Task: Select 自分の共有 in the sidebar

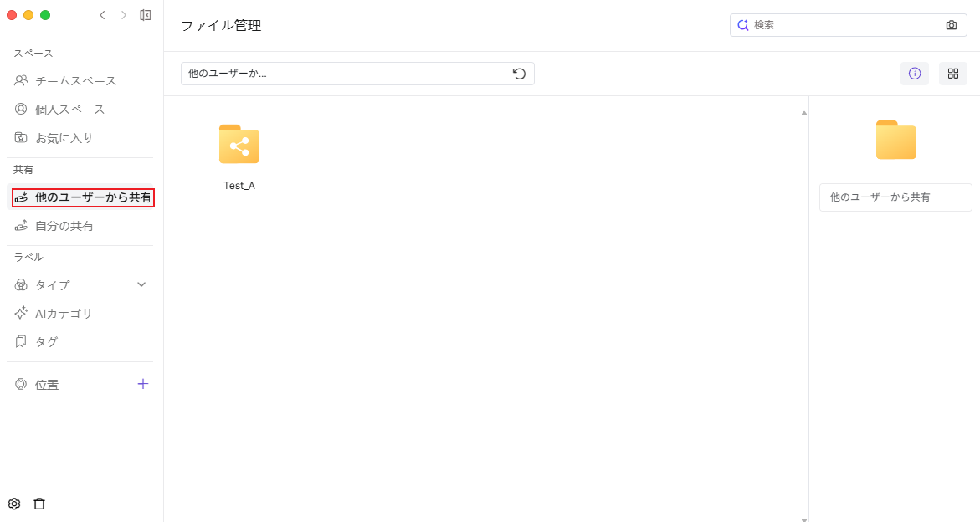Action: [64, 226]
